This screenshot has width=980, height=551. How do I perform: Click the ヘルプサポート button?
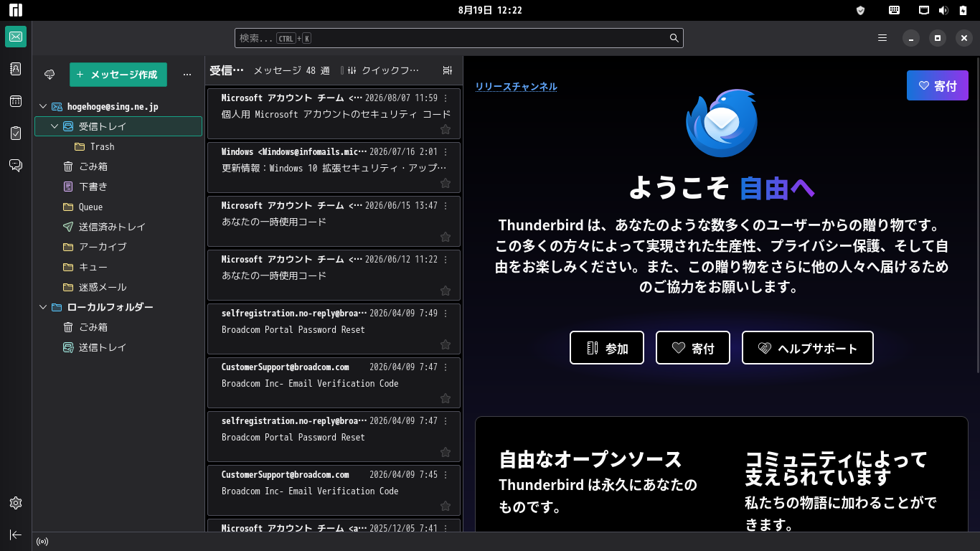[x=808, y=348]
